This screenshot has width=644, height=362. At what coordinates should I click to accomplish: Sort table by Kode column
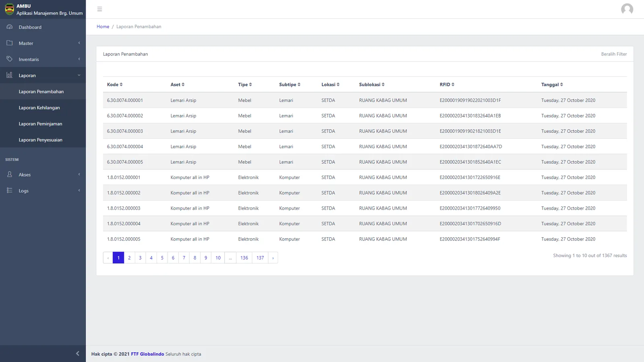coord(115,84)
